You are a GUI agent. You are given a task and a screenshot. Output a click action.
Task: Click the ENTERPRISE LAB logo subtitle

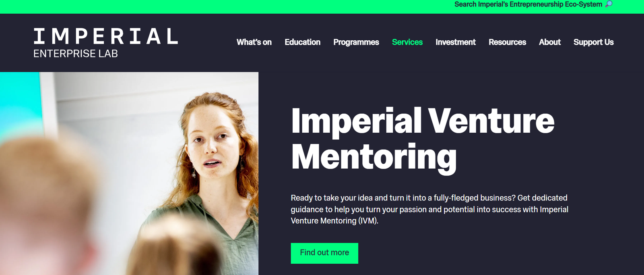pyautogui.click(x=76, y=54)
